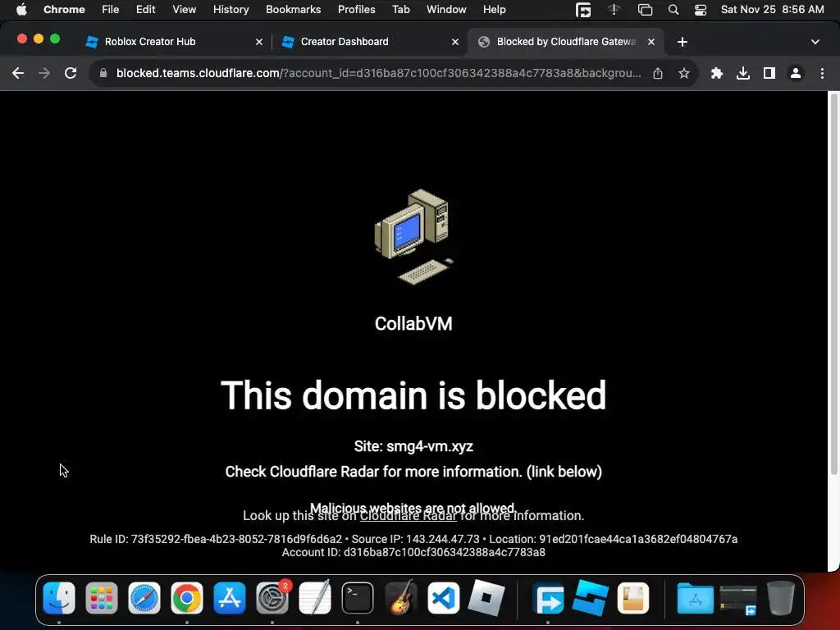The width and height of the screenshot is (840, 630).
Task: Launch Roblox Studio from the Dock
Action: (x=591, y=598)
